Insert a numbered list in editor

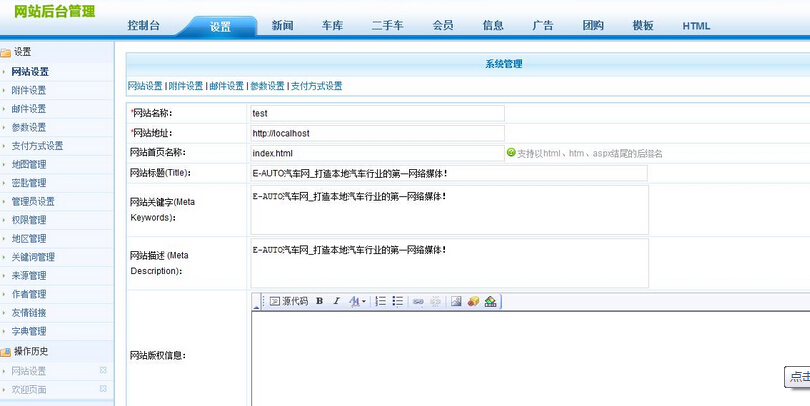click(x=380, y=301)
